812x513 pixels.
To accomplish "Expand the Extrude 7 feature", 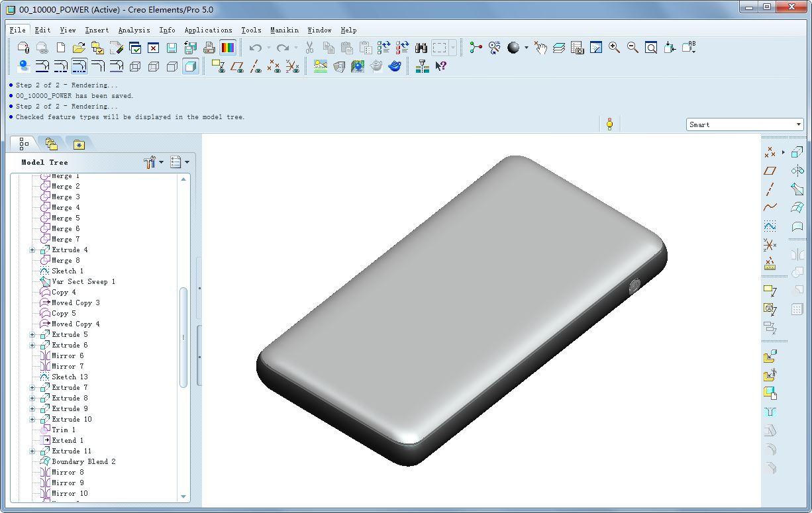I will click(x=32, y=388).
